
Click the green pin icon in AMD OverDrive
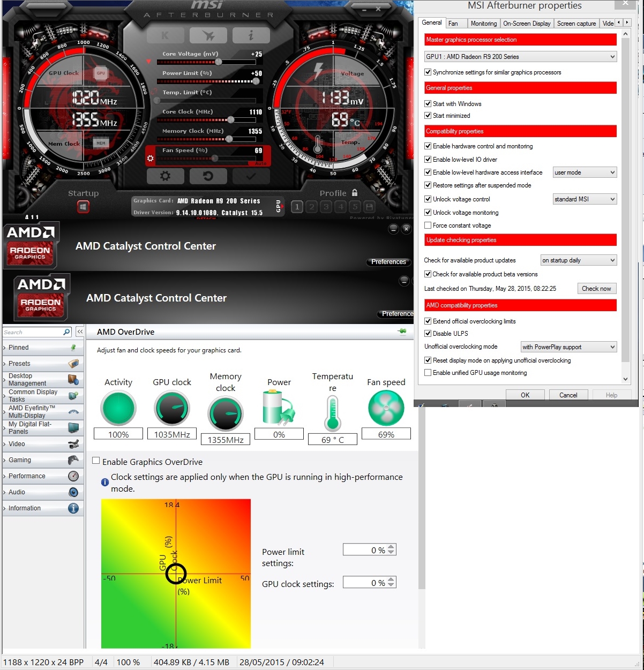pyautogui.click(x=402, y=332)
